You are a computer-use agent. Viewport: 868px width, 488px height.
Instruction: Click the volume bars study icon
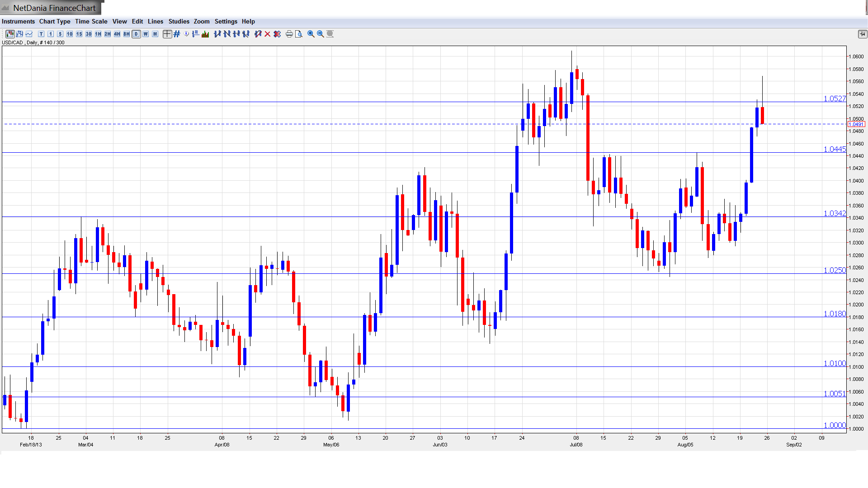point(205,34)
